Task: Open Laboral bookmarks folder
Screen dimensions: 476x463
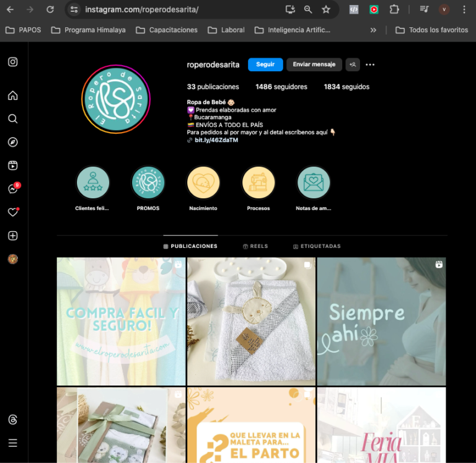Action: click(x=226, y=30)
